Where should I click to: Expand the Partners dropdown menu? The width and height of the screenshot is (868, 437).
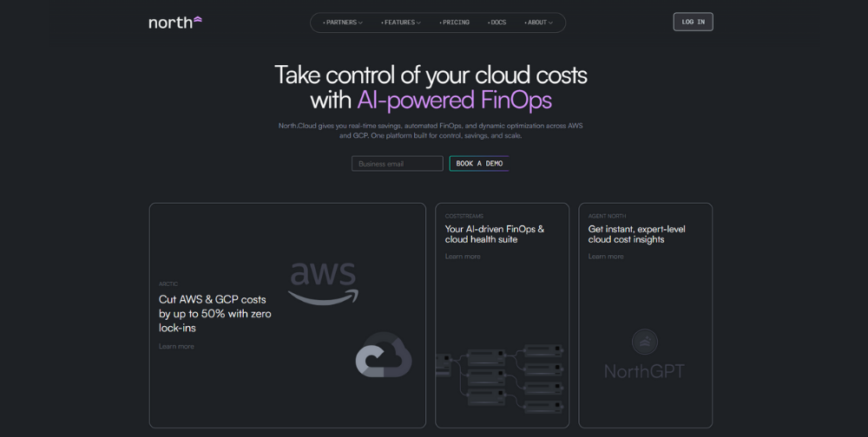[343, 23]
